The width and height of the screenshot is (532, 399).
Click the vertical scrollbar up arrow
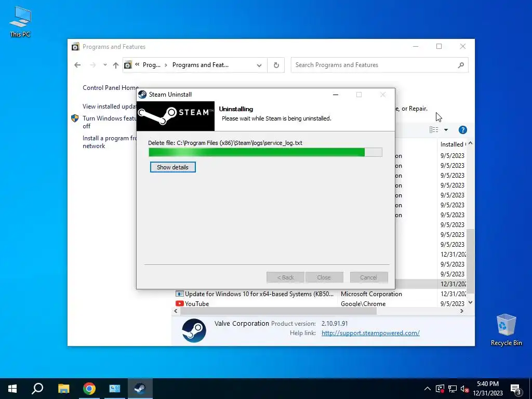click(470, 143)
